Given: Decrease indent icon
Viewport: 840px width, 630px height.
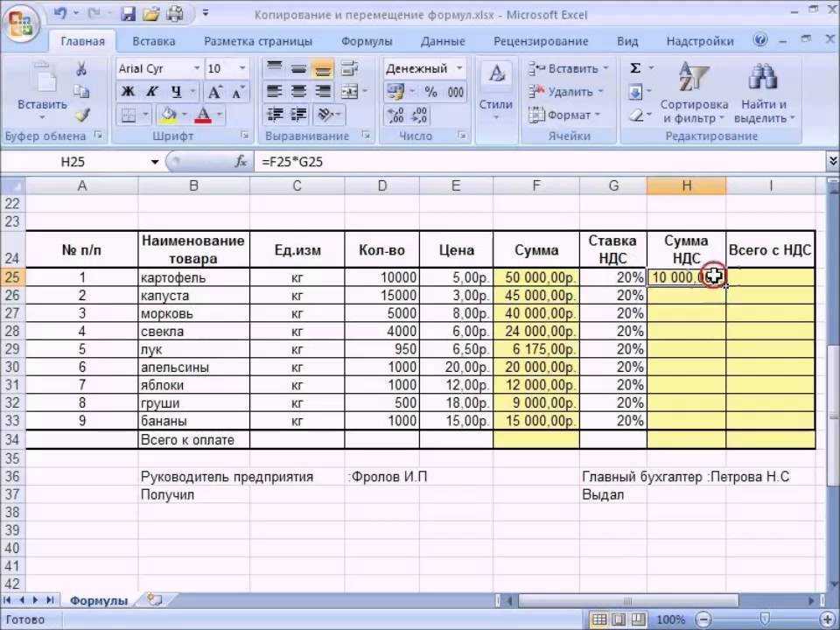Looking at the screenshot, I should click(276, 115).
